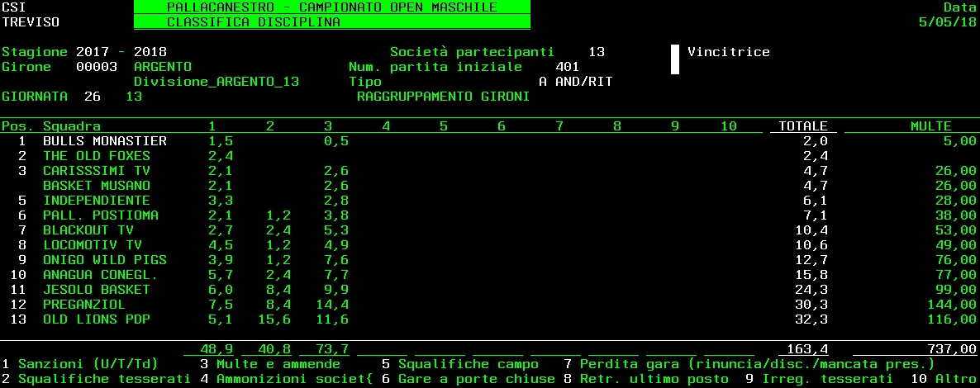Select the CLASSIFICA DISCIPLINA title bar
This screenshot has width=980, height=388.
(331, 22)
